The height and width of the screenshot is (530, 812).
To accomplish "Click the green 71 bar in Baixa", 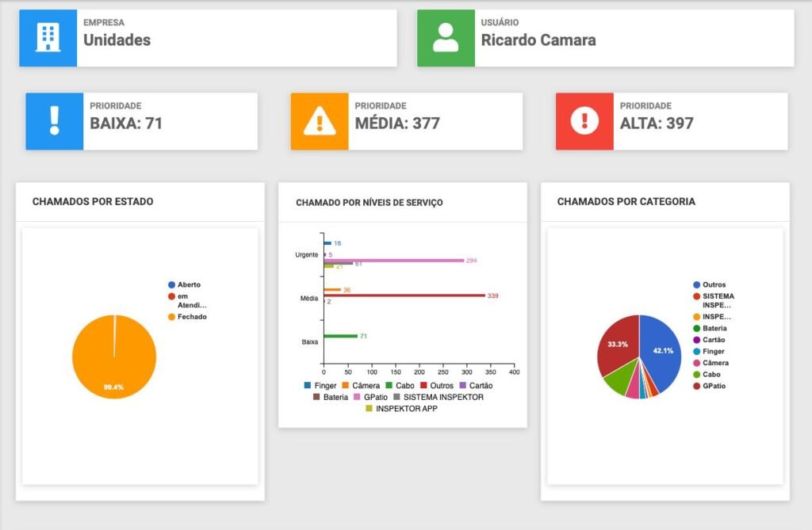I will pos(340,336).
